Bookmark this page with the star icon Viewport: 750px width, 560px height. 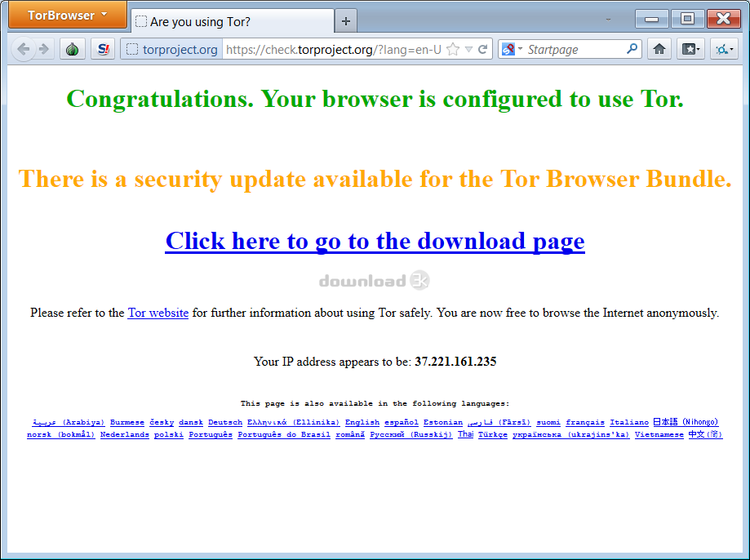tap(452, 49)
